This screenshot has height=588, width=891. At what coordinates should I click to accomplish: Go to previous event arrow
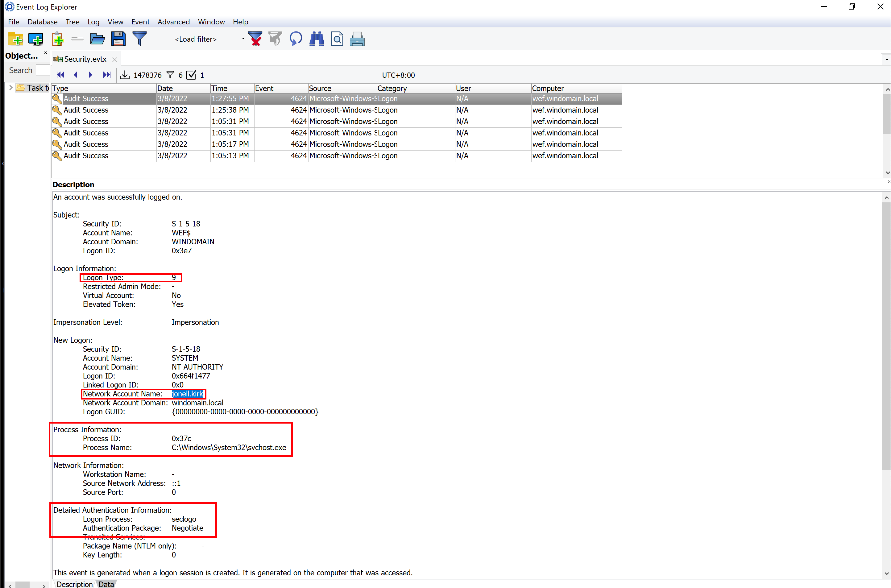click(x=75, y=75)
